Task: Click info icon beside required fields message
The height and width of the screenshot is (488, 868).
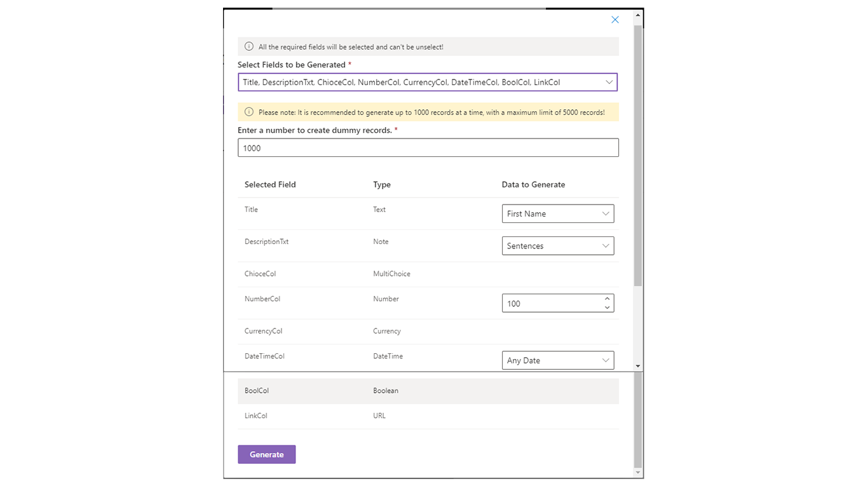Action: (249, 46)
